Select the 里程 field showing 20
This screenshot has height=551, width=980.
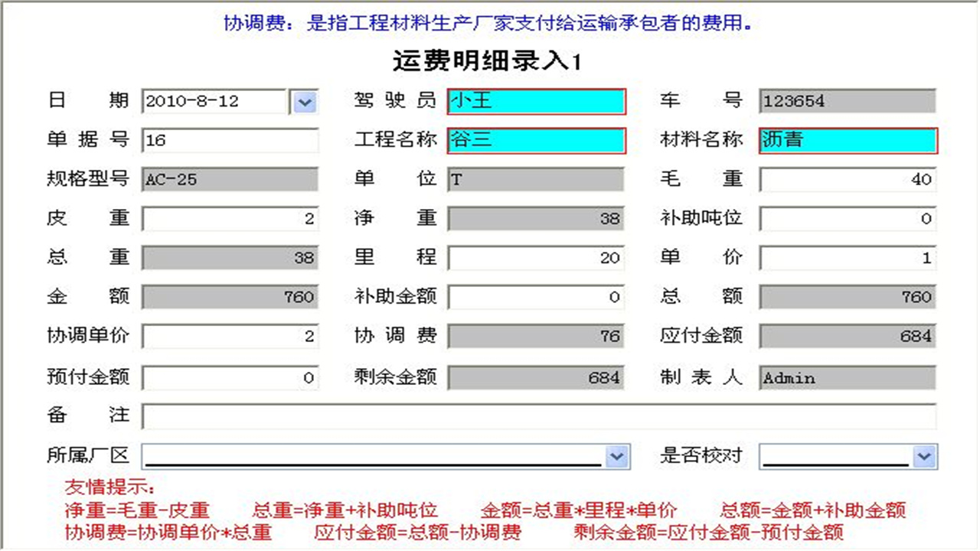(536, 258)
